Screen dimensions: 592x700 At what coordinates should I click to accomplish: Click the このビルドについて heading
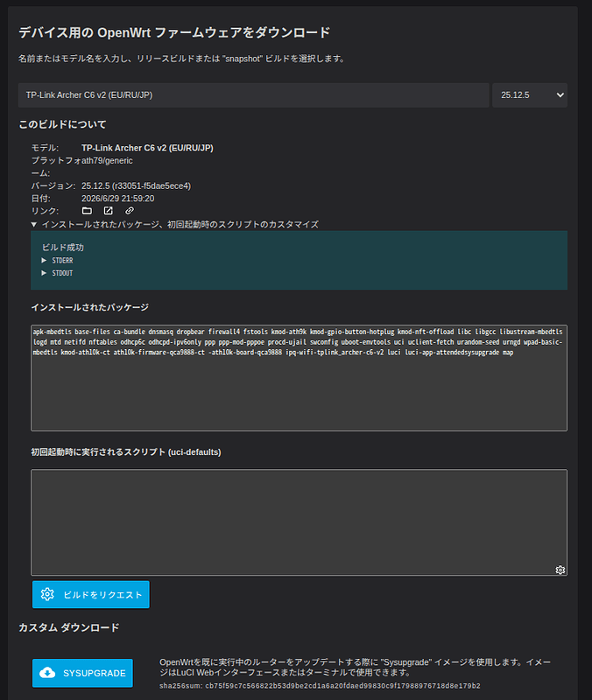click(x=62, y=124)
